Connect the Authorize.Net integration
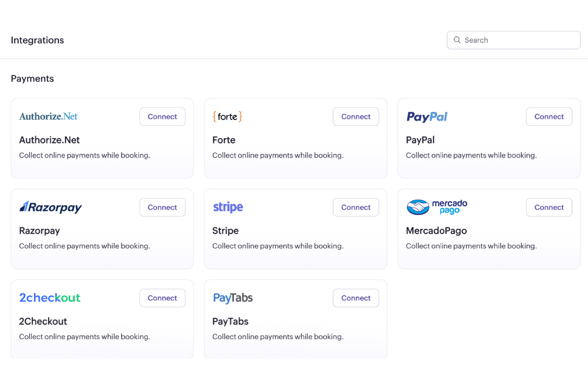 162,116
